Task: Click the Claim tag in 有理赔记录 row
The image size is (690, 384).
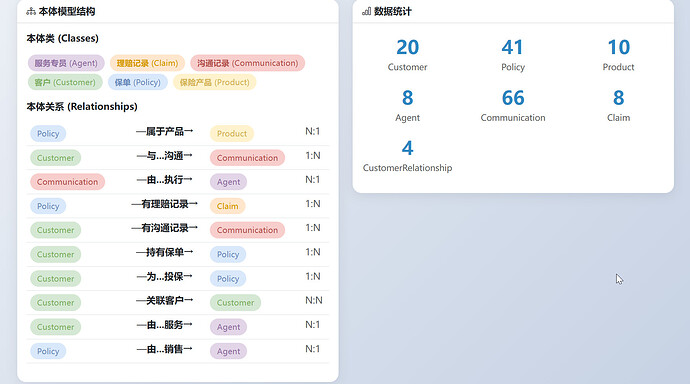Action: (228, 206)
